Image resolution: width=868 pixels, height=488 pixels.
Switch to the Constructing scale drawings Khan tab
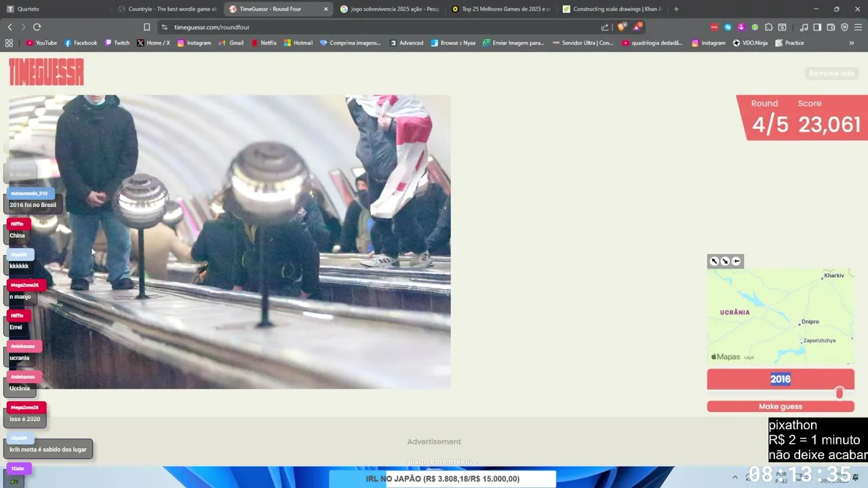[x=612, y=9]
